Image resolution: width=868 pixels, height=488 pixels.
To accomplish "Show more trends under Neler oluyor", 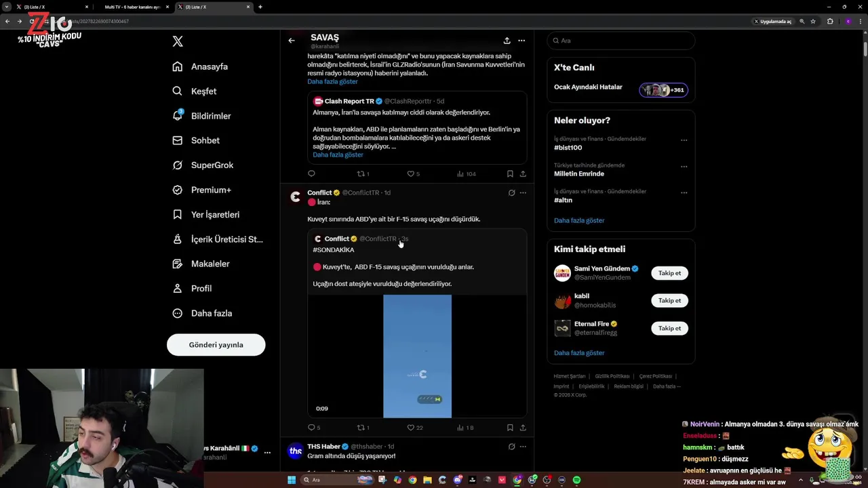I will tap(579, 220).
